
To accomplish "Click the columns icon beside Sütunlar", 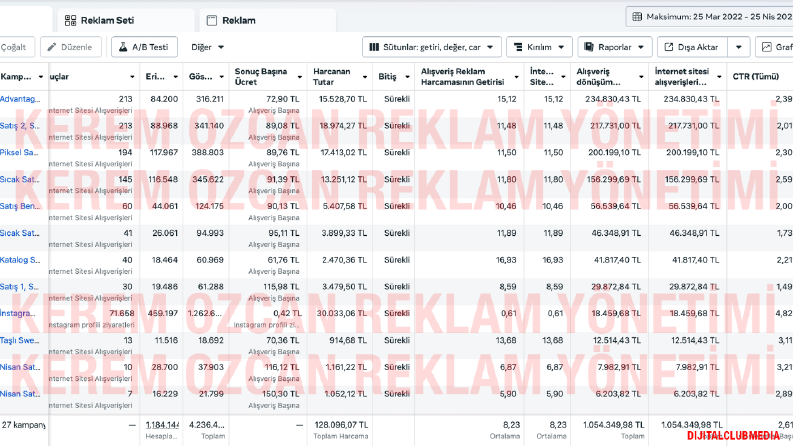I will pyautogui.click(x=374, y=47).
